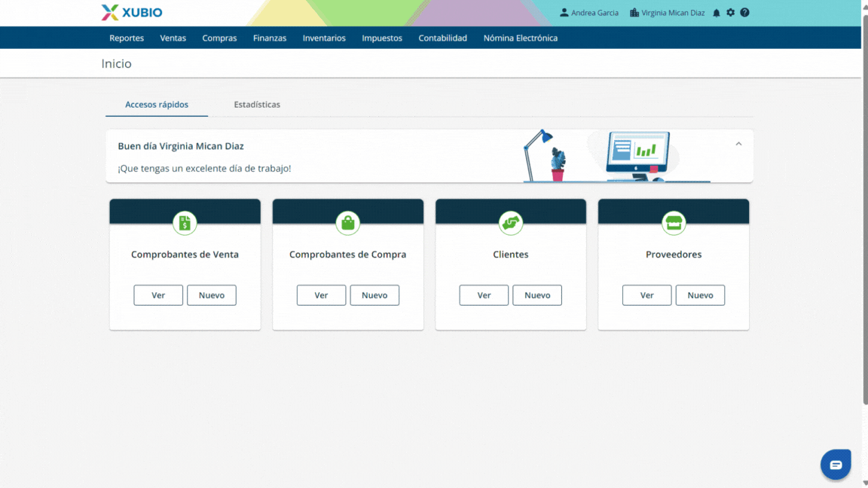The image size is (868, 488).
Task: Open the Impuestos menu
Action: click(x=382, y=38)
